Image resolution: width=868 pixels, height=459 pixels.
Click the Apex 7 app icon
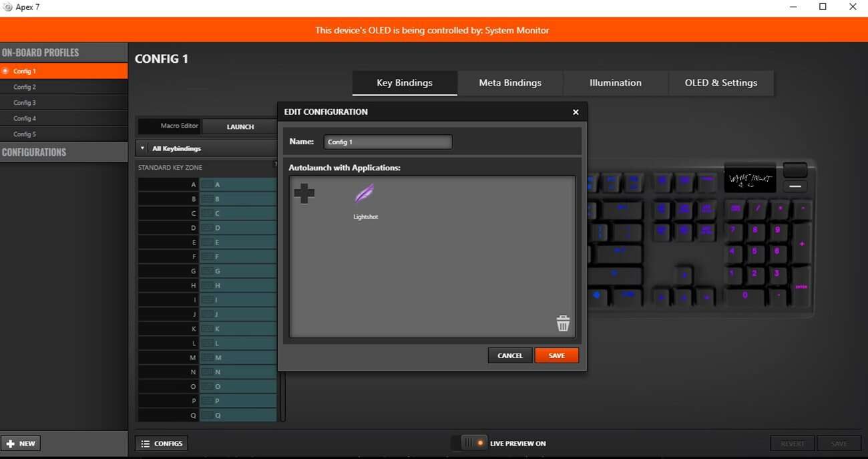[x=8, y=7]
